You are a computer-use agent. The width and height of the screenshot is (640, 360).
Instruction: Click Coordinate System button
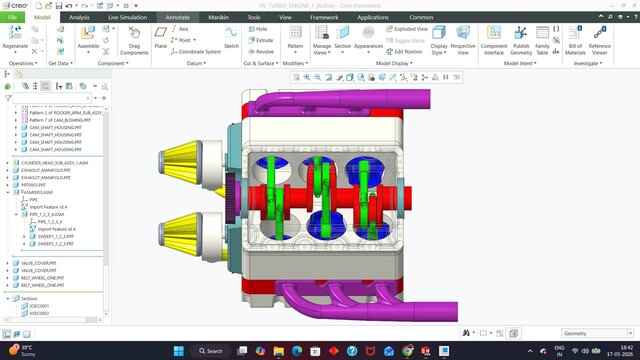[196, 52]
